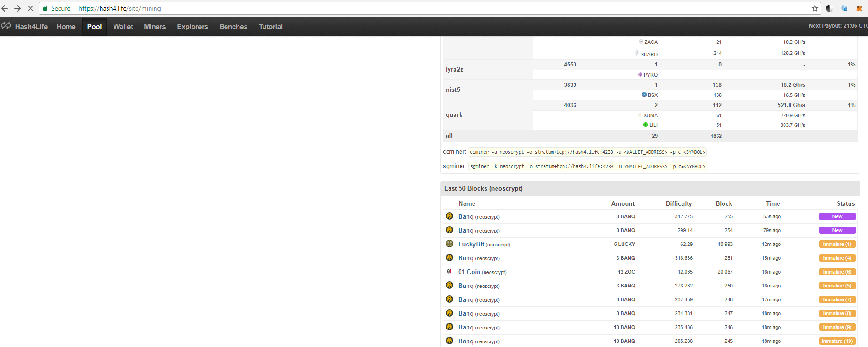Viewport: 868px width, 347px height.
Task: Click Banq icon in block 250 row
Action: tap(449, 285)
